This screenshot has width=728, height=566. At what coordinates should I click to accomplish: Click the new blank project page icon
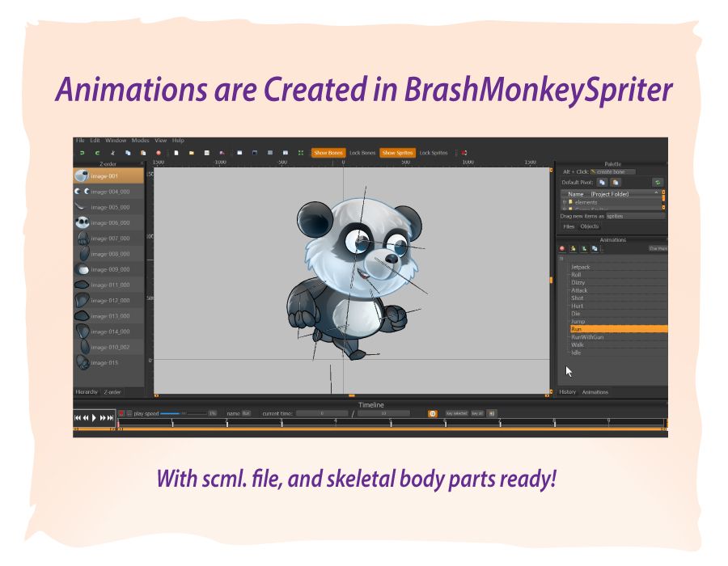(176, 153)
